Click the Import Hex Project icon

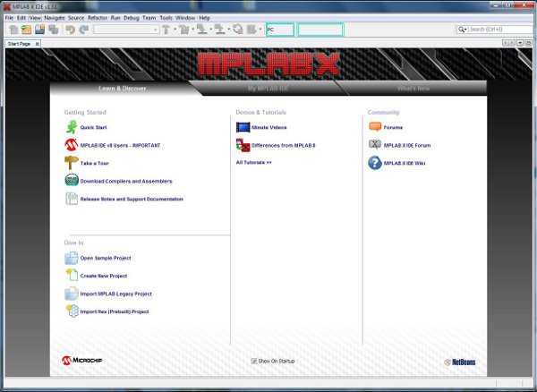pyautogui.click(x=72, y=311)
